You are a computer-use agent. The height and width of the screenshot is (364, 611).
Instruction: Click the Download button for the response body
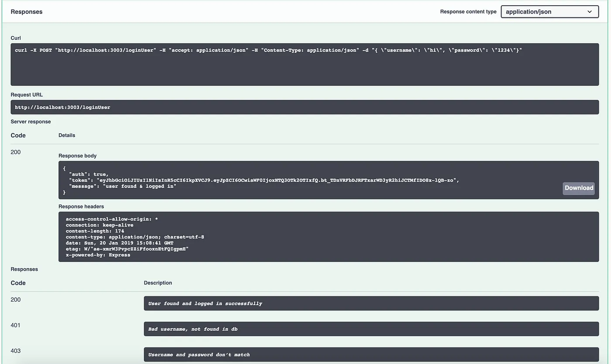click(578, 188)
